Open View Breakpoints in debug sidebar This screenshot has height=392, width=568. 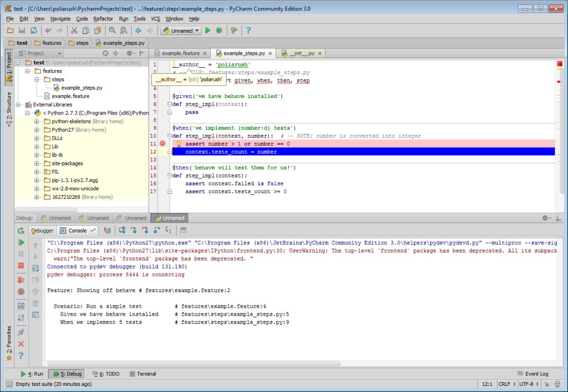click(x=21, y=280)
